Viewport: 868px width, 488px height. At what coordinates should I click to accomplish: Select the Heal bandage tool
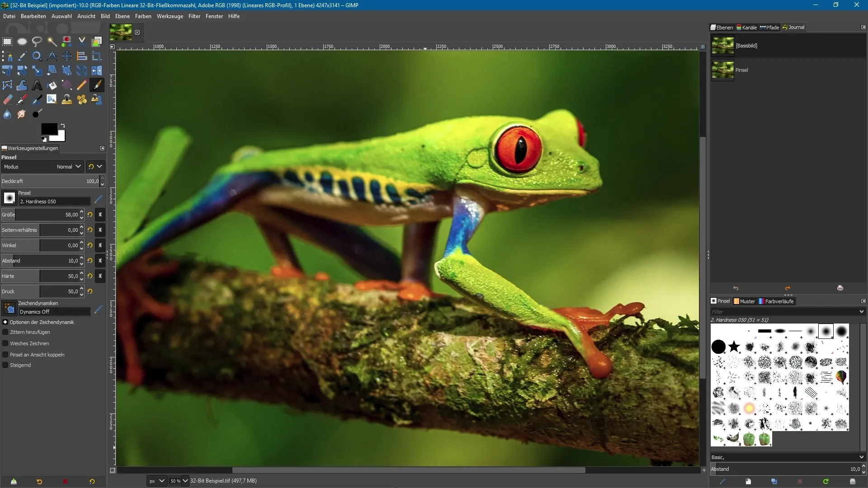(x=82, y=99)
